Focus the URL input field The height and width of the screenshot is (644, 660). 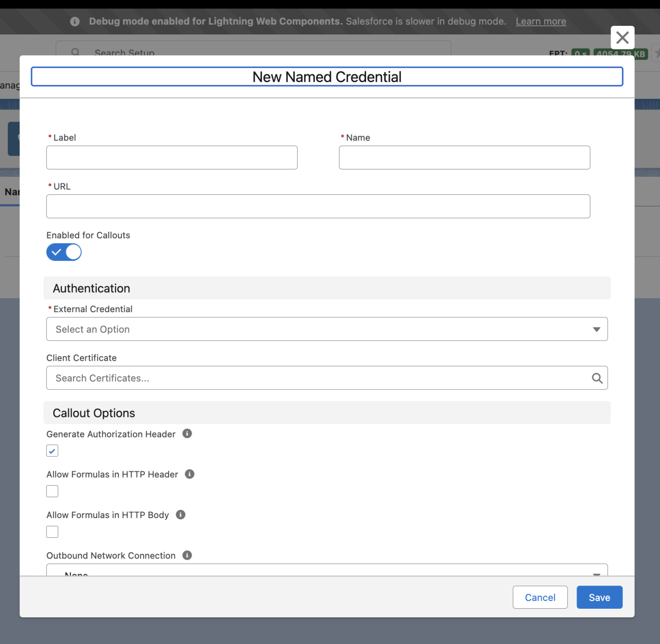(318, 206)
